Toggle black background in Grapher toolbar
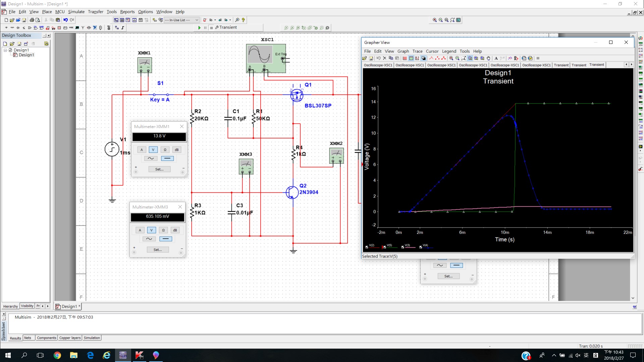Viewport: 644px width, 362px height. [x=423, y=58]
